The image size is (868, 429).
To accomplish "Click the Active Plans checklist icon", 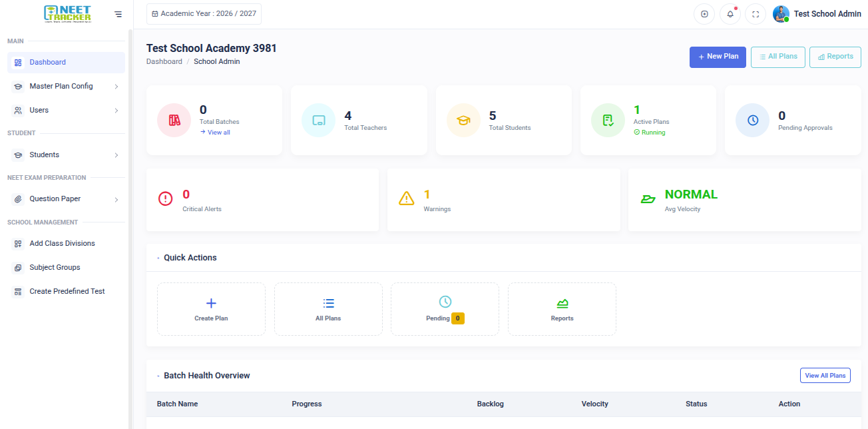I will pyautogui.click(x=608, y=121).
